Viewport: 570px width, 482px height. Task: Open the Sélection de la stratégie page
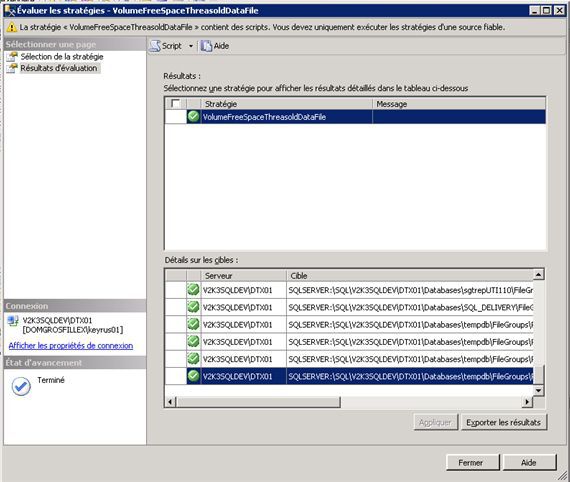coord(62,57)
